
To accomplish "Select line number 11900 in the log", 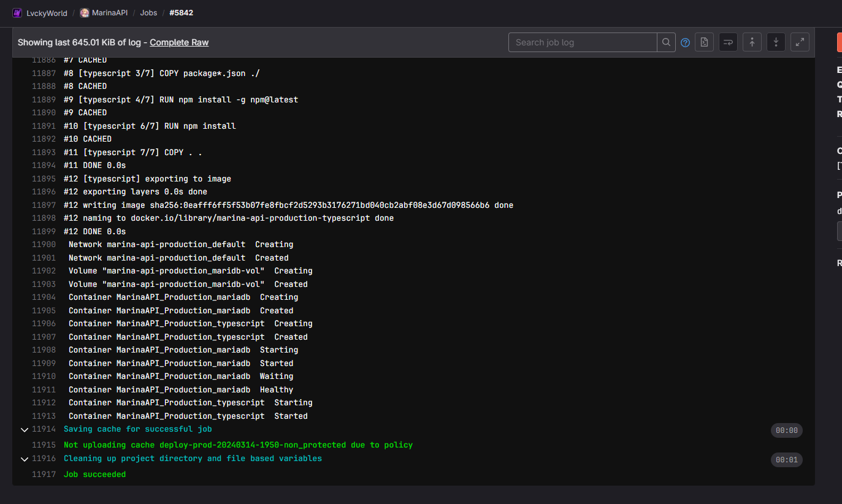I will click(x=44, y=245).
